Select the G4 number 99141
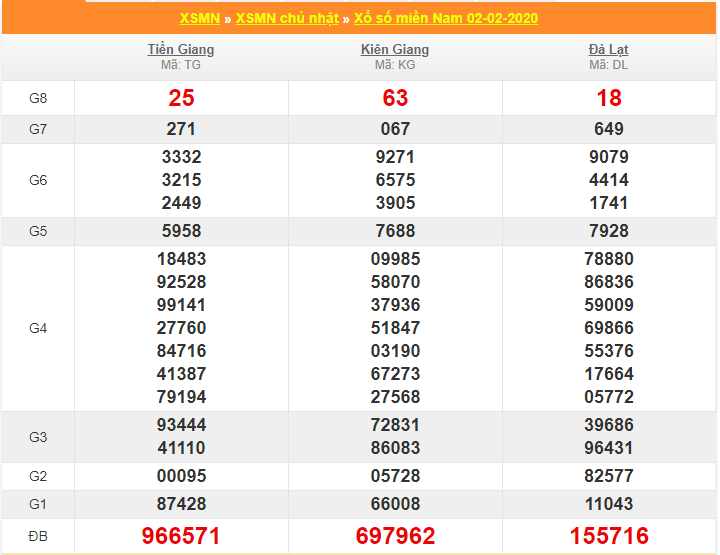 (181, 305)
